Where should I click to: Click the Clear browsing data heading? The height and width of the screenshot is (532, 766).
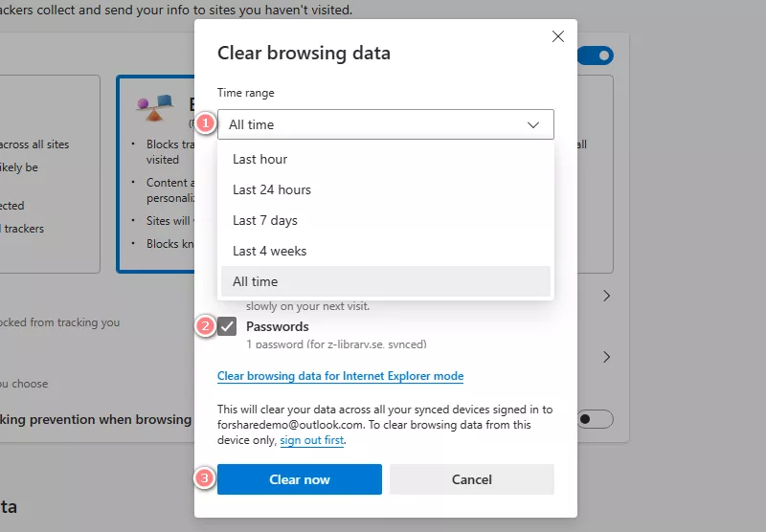(x=304, y=53)
